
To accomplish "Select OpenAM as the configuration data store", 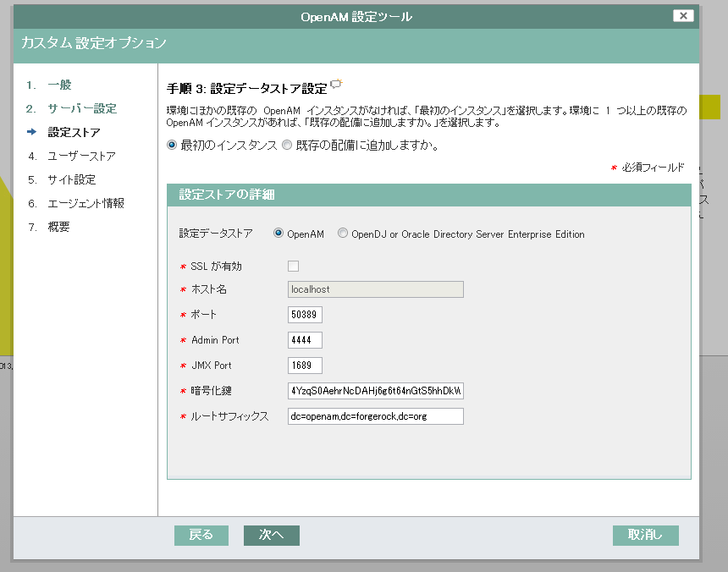I will 278,234.
